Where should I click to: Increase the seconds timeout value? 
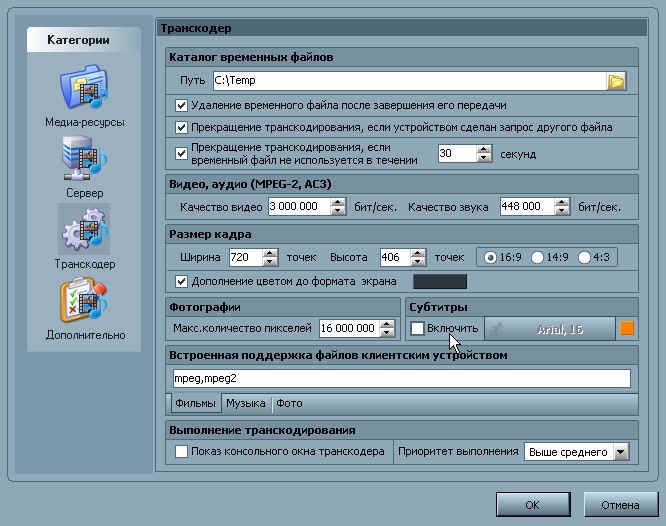484,150
